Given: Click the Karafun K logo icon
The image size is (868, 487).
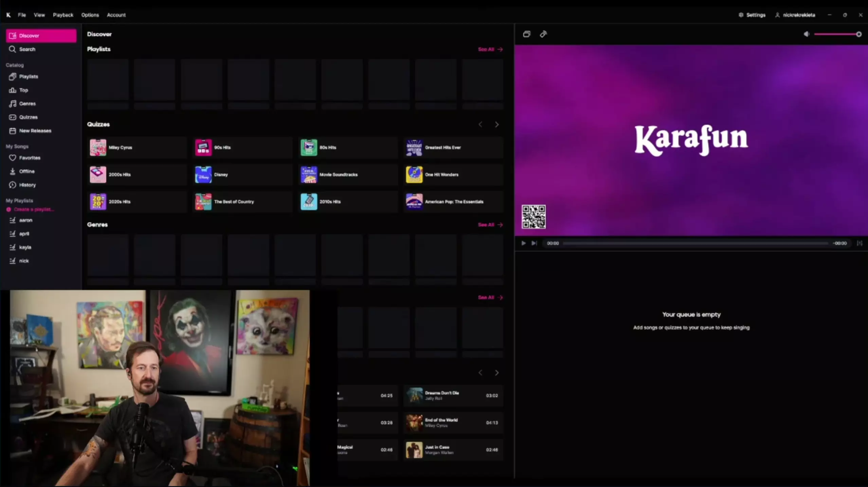Looking at the screenshot, I should coord(8,15).
